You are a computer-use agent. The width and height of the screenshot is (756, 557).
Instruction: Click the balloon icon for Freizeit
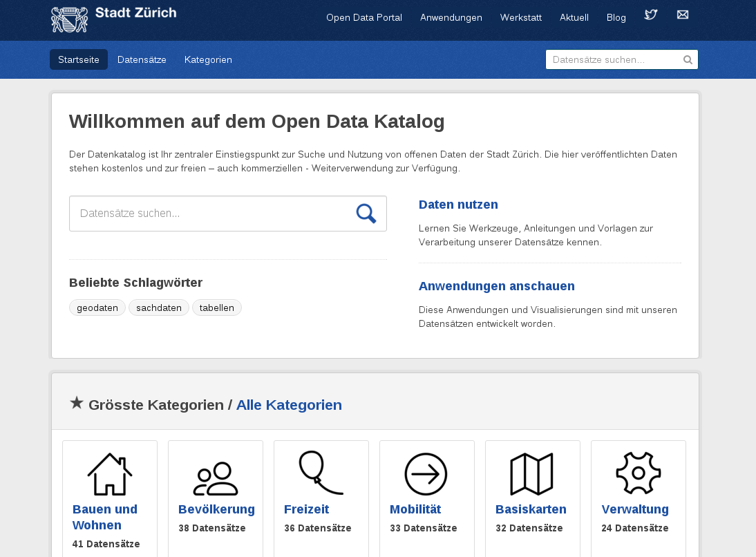tap(321, 473)
